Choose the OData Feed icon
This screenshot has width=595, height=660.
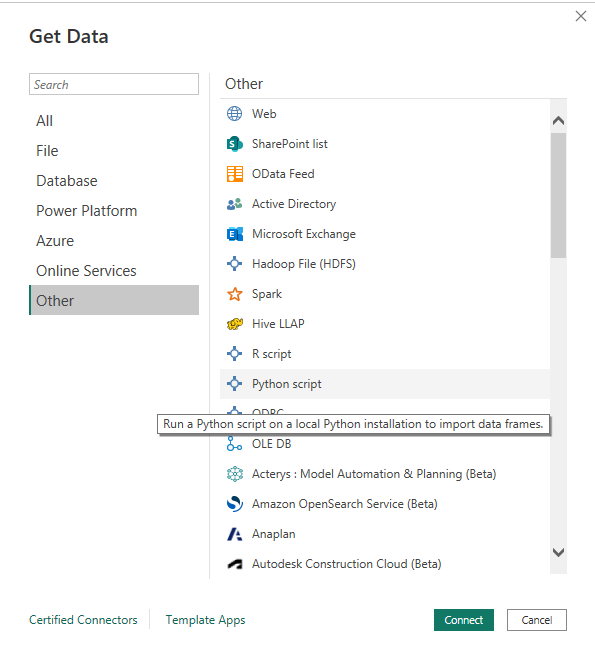point(234,174)
